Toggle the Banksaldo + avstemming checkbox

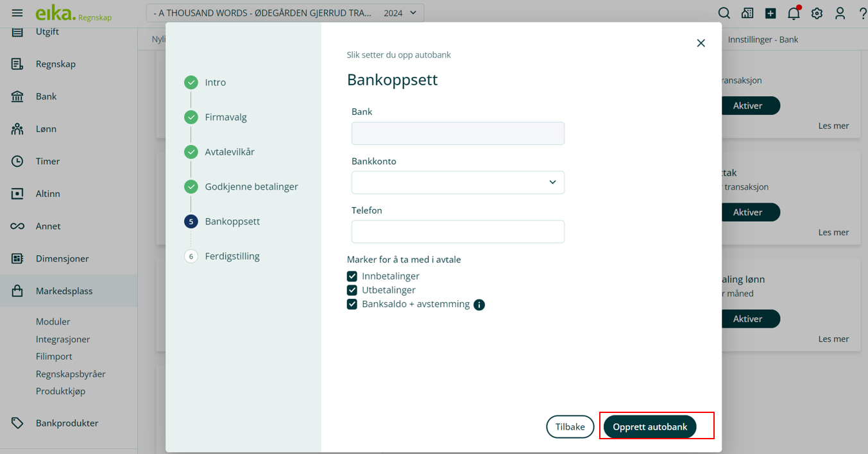pyautogui.click(x=352, y=305)
